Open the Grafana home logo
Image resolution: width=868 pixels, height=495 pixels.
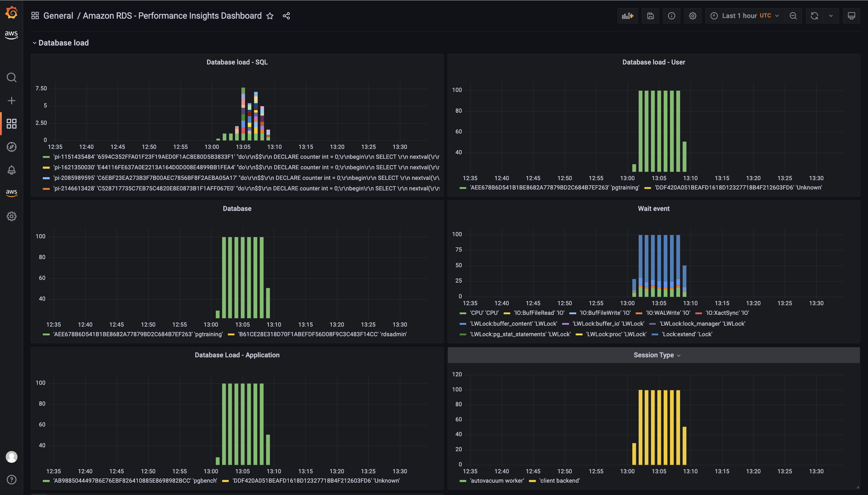pos(11,13)
